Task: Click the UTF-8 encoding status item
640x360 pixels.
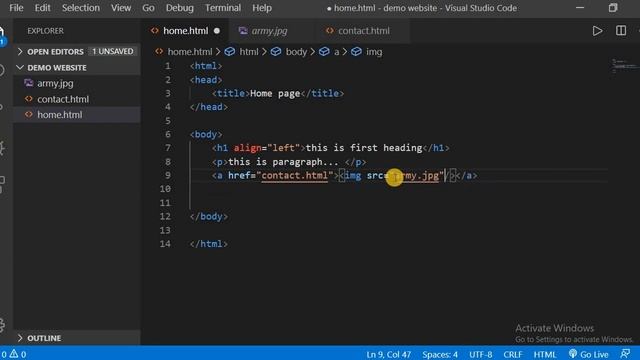Action: 480,354
